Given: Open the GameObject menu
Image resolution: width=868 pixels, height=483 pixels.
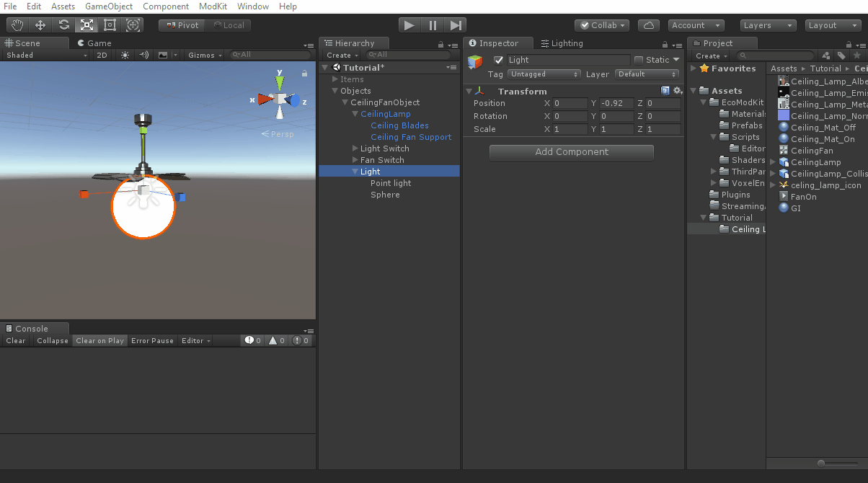Looking at the screenshot, I should point(109,6).
